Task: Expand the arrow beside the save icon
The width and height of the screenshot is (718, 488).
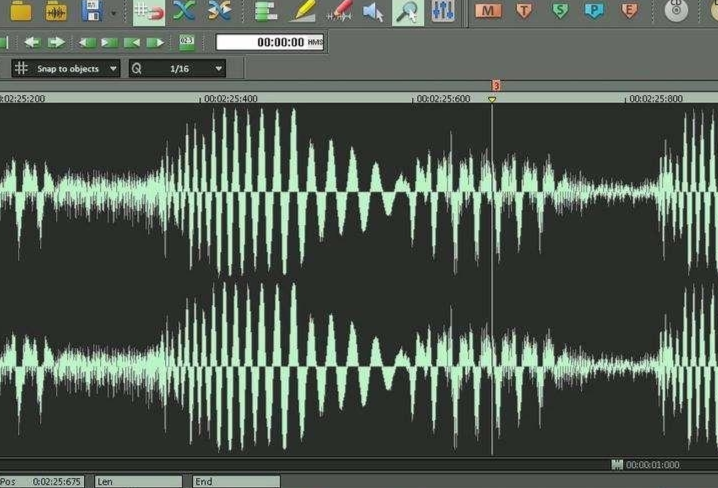Action: tap(113, 13)
